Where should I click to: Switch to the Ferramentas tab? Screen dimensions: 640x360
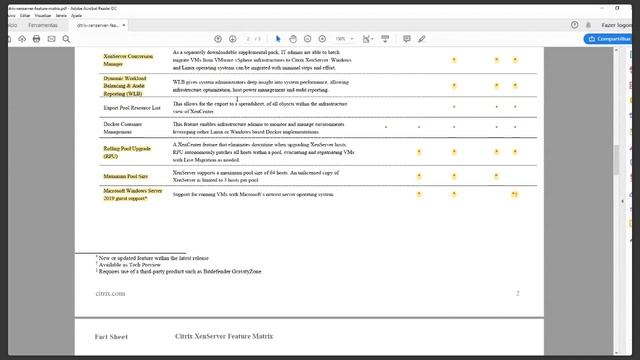[x=43, y=25]
